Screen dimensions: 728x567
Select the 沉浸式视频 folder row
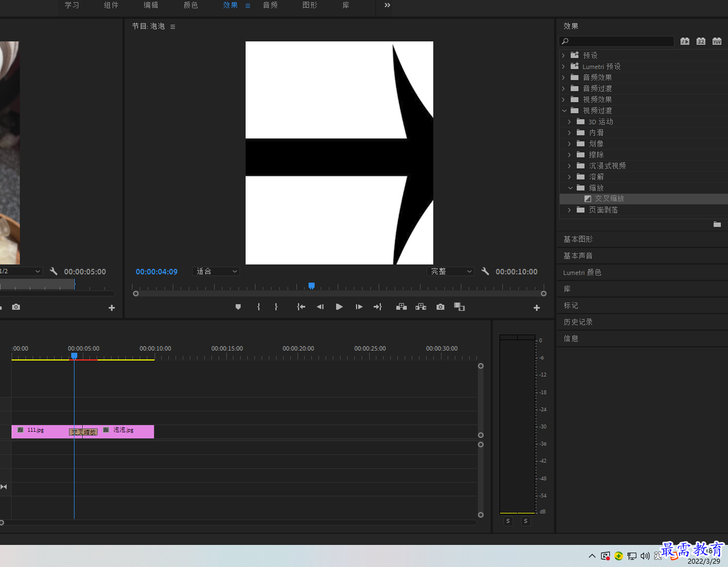pos(643,166)
